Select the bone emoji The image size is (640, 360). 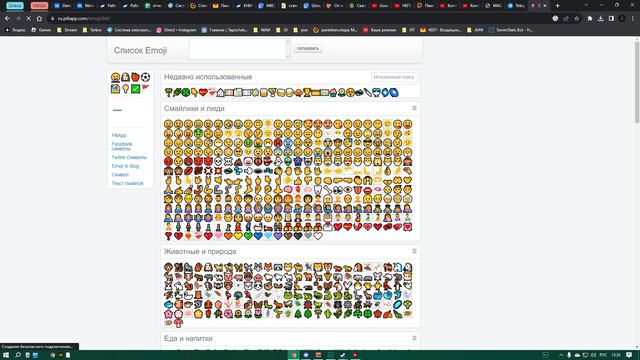(328, 189)
